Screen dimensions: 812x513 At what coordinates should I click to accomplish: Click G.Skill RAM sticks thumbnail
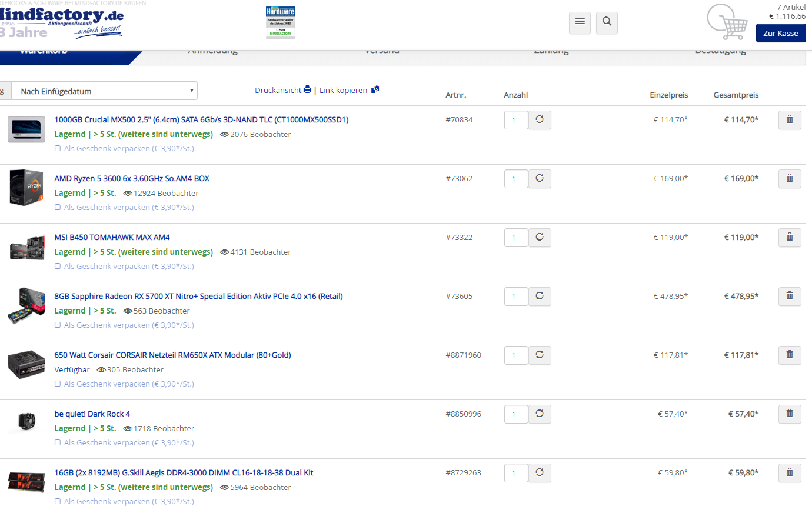click(x=26, y=482)
